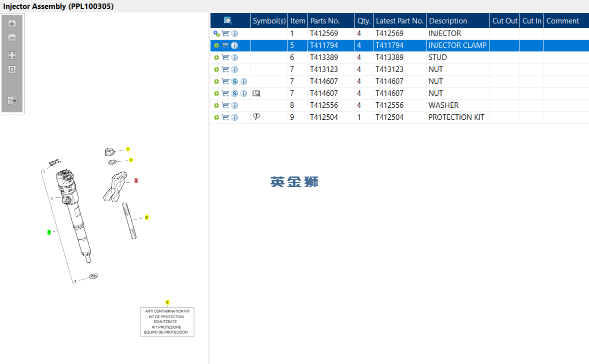
Task: Zoom out on the parts diagram
Action: (x=12, y=38)
